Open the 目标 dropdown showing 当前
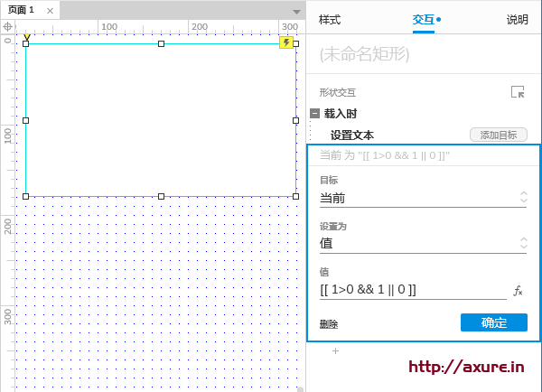The width and height of the screenshot is (542, 392). [423, 199]
